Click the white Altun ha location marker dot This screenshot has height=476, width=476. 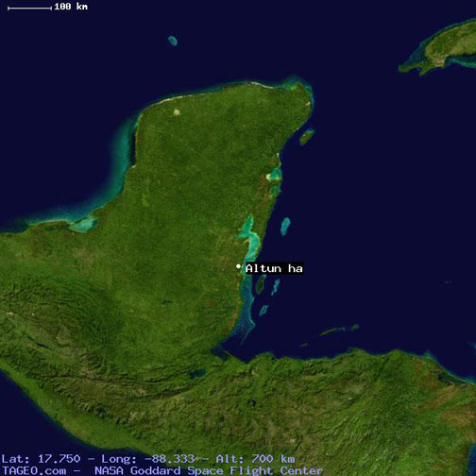click(238, 266)
